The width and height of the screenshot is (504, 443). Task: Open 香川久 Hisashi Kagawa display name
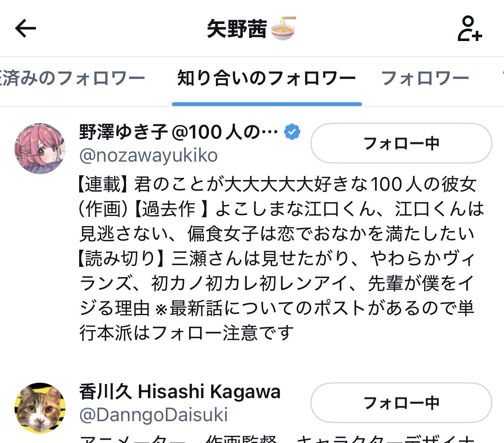tap(180, 392)
